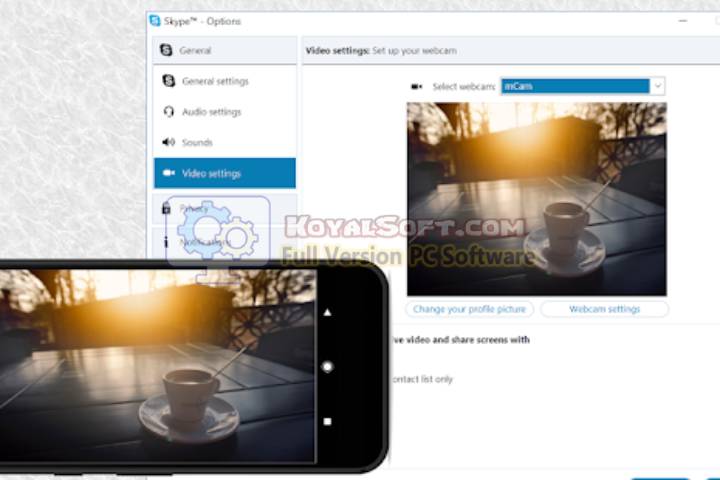Click the headset icon for Audio settings
This screenshot has height=480, width=720.
169,112
